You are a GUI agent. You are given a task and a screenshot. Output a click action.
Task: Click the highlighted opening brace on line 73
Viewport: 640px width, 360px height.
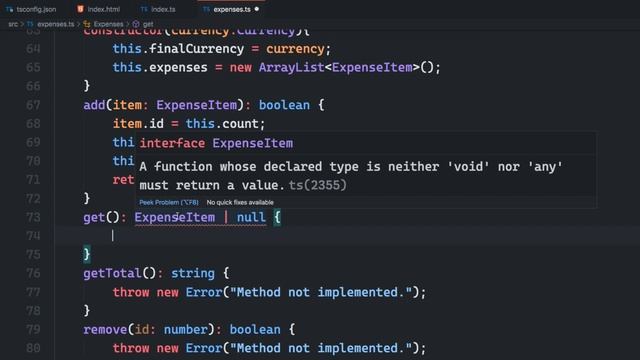pyautogui.click(x=277, y=217)
